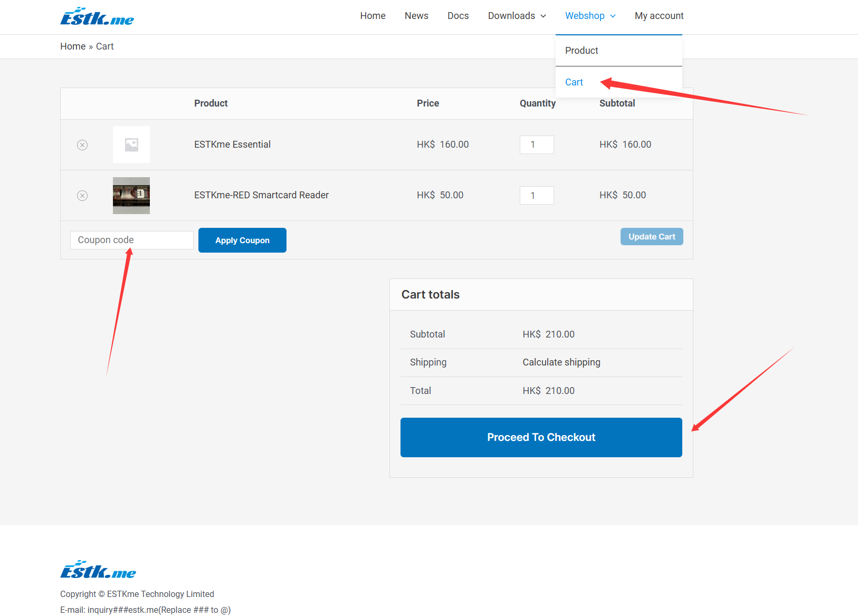This screenshot has width=858, height=616.
Task: Select Product from Webshop submenu
Action: point(581,51)
